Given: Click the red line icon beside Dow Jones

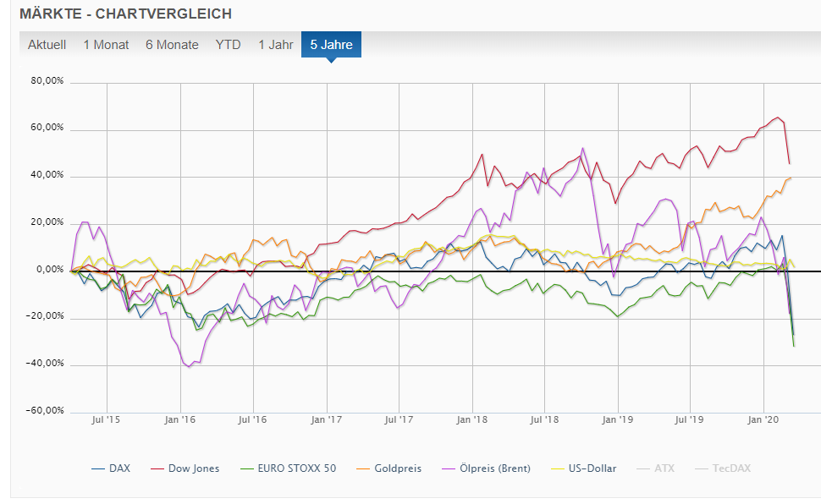Looking at the screenshot, I should coord(157,468).
